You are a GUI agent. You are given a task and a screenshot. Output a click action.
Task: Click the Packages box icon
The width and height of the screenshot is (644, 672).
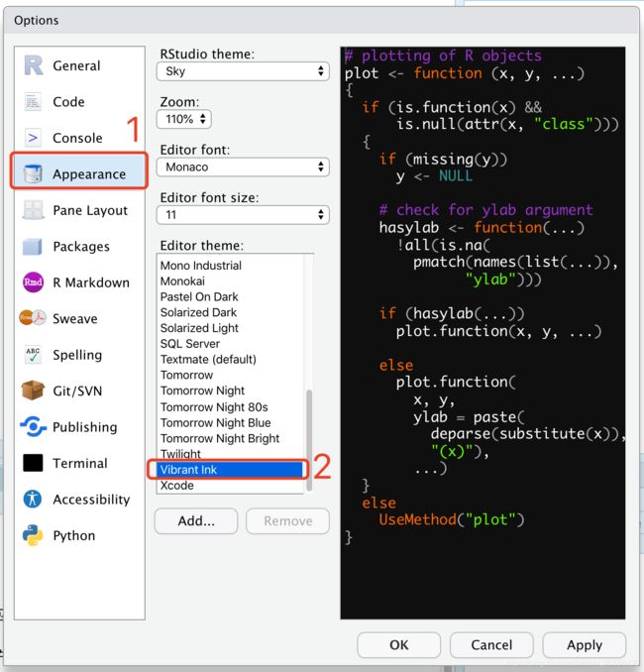coord(33,247)
